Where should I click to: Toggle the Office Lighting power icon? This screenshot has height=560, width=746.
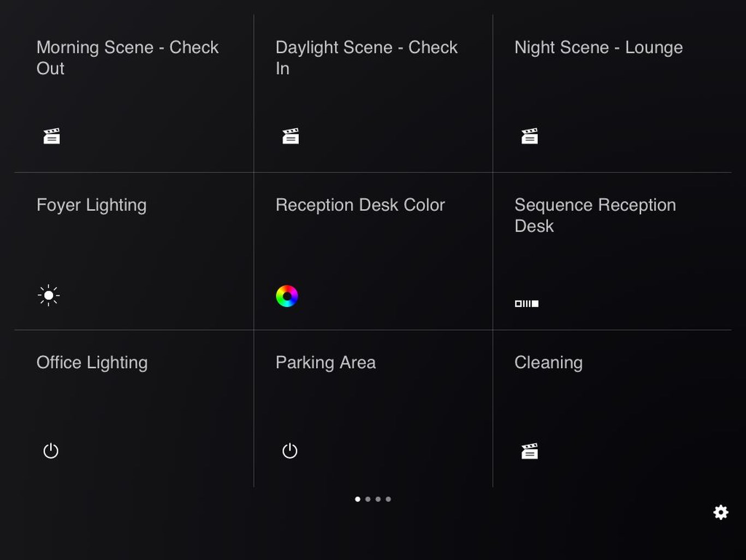[51, 451]
